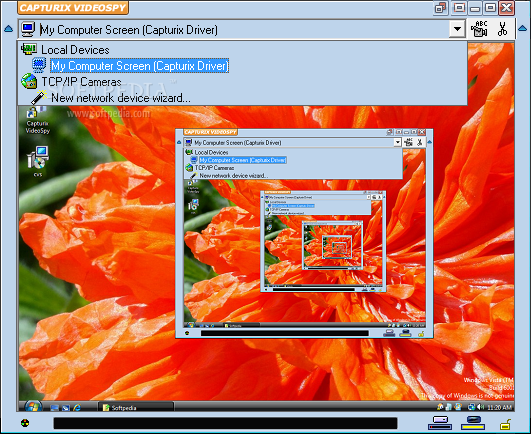Click the first system tray icon in the captured taskbar

click(x=440, y=407)
